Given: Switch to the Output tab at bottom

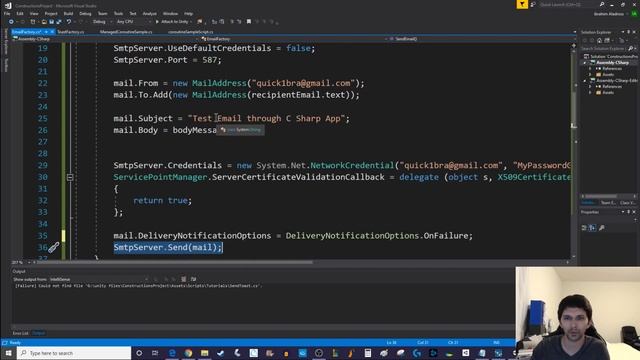Looking at the screenshot, I should click(38, 333).
